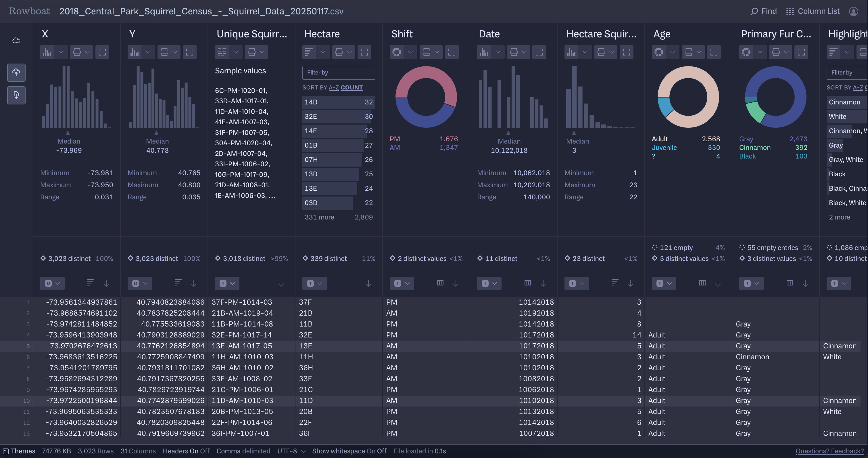Screen dimensions: 868x458
Task: Click donut chart icon in Shift column
Action: [x=397, y=52]
